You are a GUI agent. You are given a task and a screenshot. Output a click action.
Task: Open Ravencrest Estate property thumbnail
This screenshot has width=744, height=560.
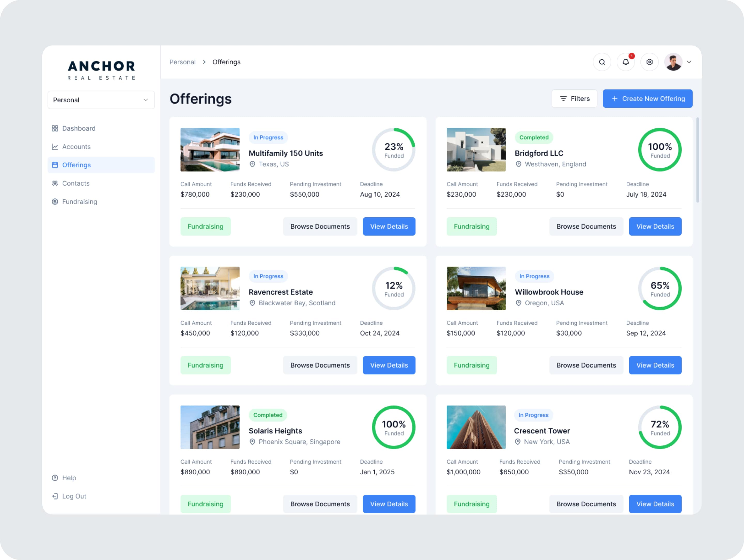click(x=210, y=288)
